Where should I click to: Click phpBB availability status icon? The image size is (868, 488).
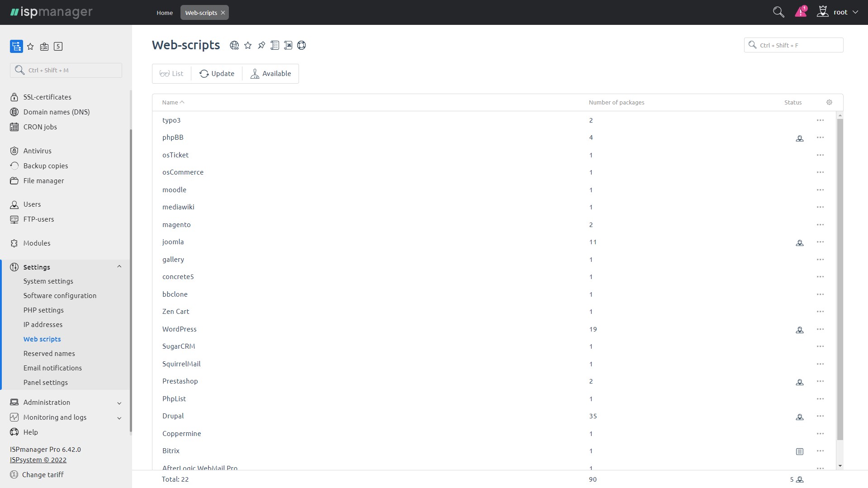coord(800,138)
